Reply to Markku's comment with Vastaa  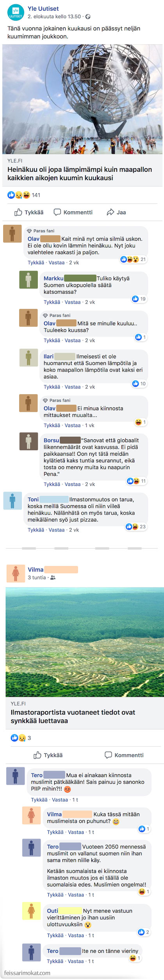(73, 302)
